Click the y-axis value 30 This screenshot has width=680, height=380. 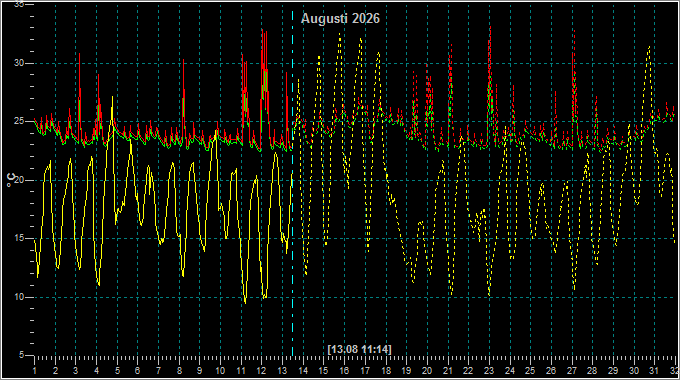19,63
